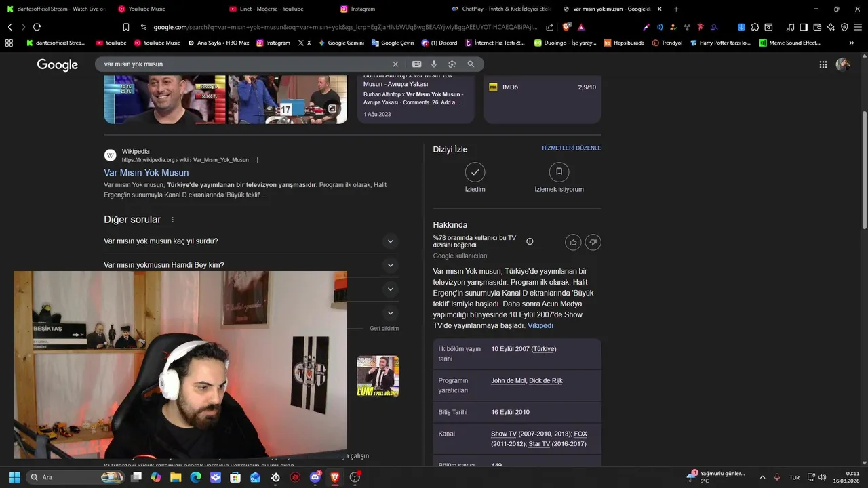Viewport: 868px width, 488px height.
Task: Open Microsoft Store from the taskbar
Action: [x=235, y=477]
